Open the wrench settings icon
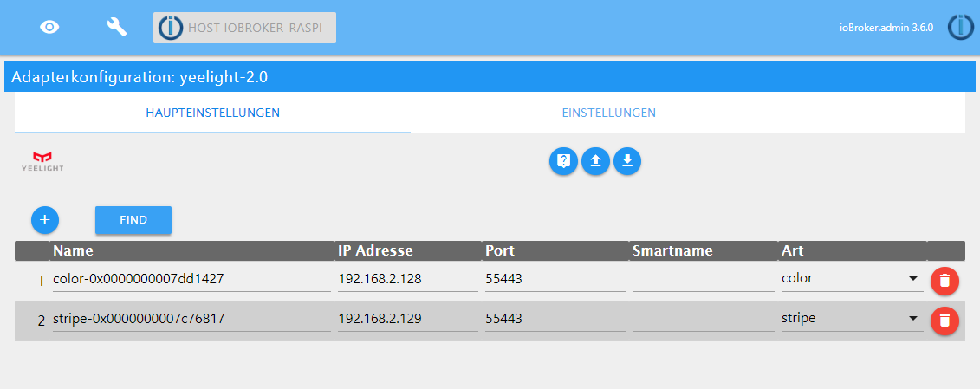 116,27
